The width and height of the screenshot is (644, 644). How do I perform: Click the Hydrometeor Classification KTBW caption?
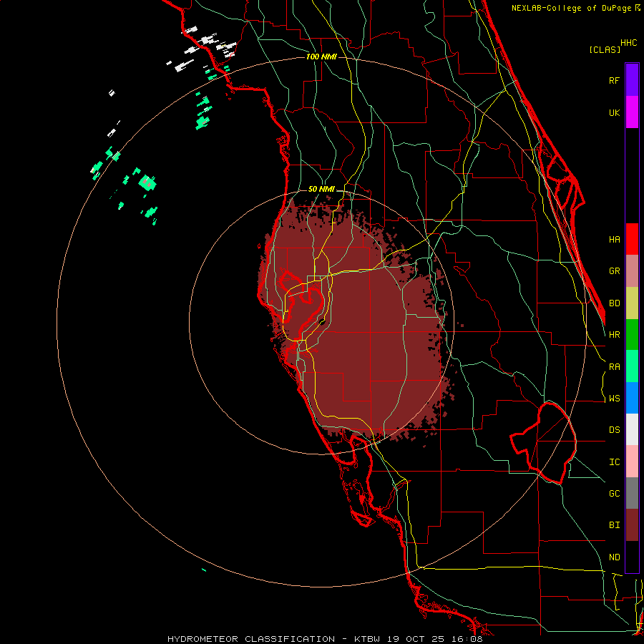point(325,639)
